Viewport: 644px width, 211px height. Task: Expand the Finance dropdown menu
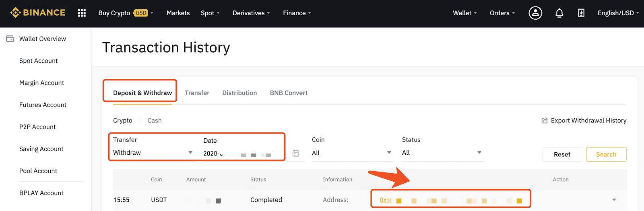297,13
